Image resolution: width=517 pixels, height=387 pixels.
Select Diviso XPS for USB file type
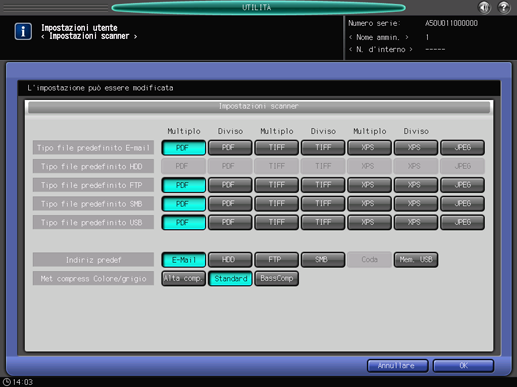click(x=416, y=222)
